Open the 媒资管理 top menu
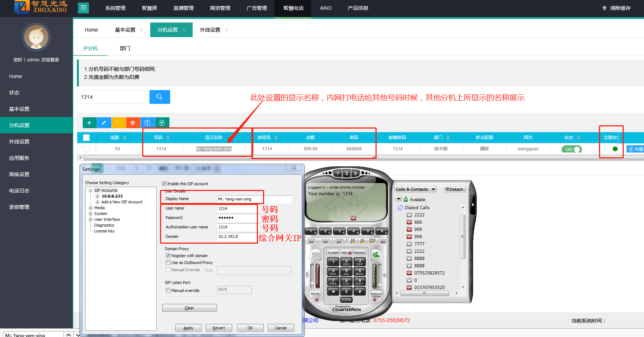 (x=220, y=8)
